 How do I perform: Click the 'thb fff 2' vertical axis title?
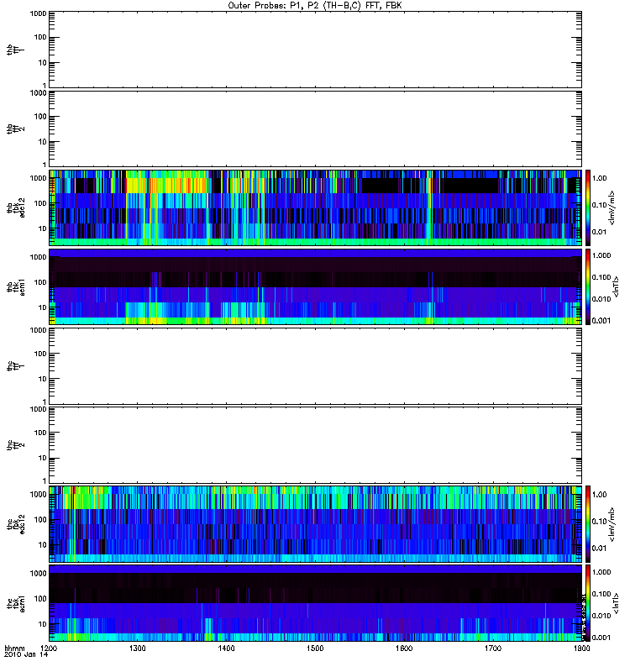tap(15, 129)
